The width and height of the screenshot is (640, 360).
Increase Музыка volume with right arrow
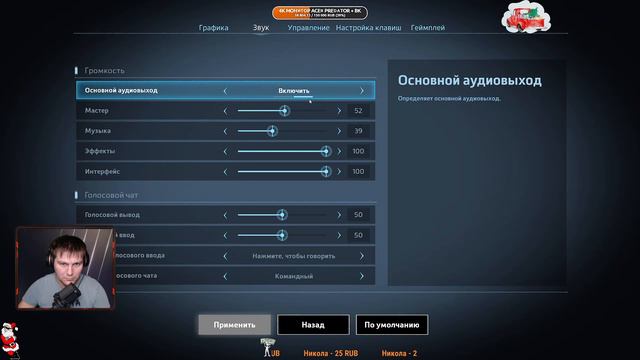[x=339, y=131]
